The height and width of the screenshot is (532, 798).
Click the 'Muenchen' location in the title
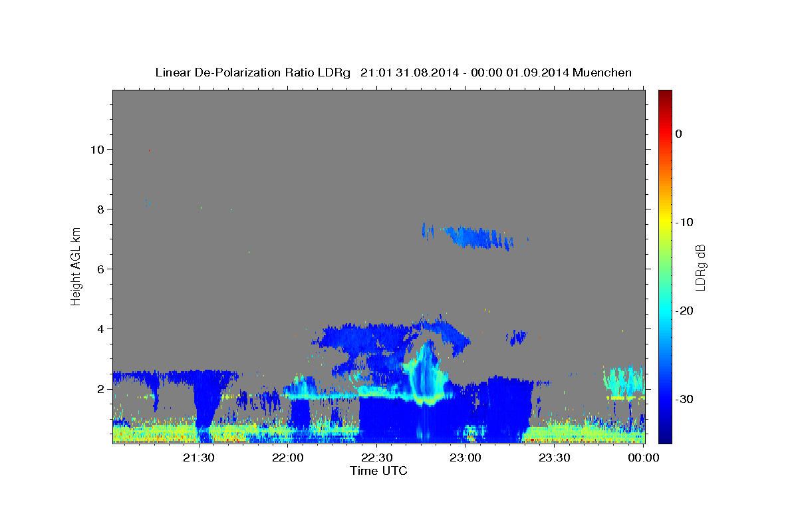click(602, 72)
